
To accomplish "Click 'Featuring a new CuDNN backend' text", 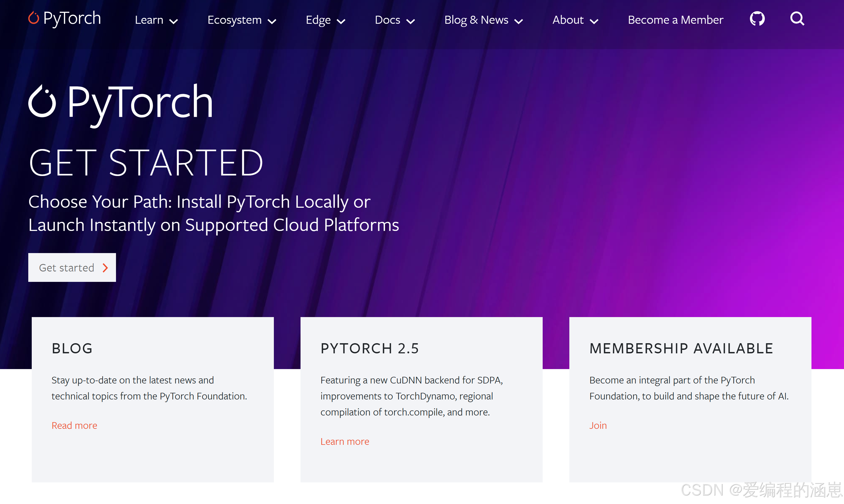I will click(412, 396).
